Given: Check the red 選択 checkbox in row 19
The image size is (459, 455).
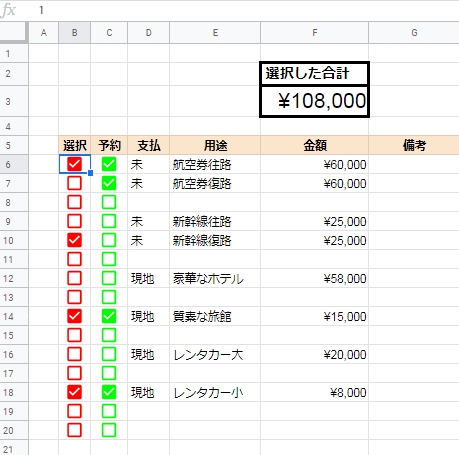Looking at the screenshot, I should tap(74, 411).
